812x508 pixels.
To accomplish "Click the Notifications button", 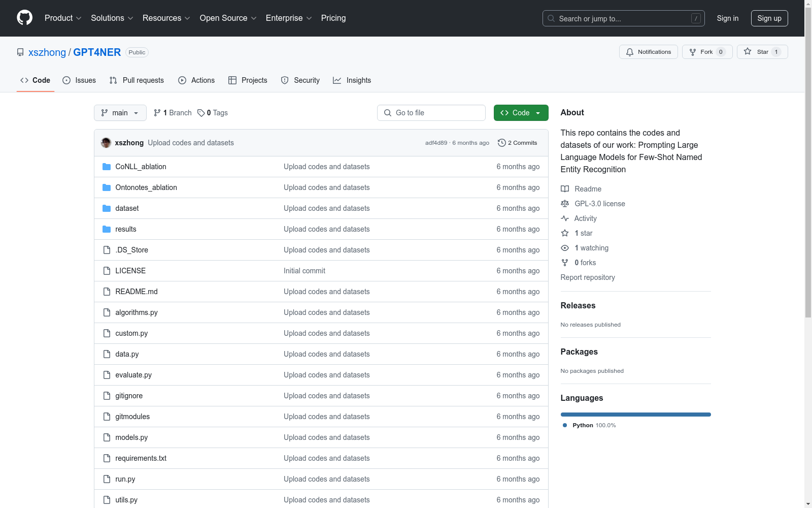I will coord(649,52).
